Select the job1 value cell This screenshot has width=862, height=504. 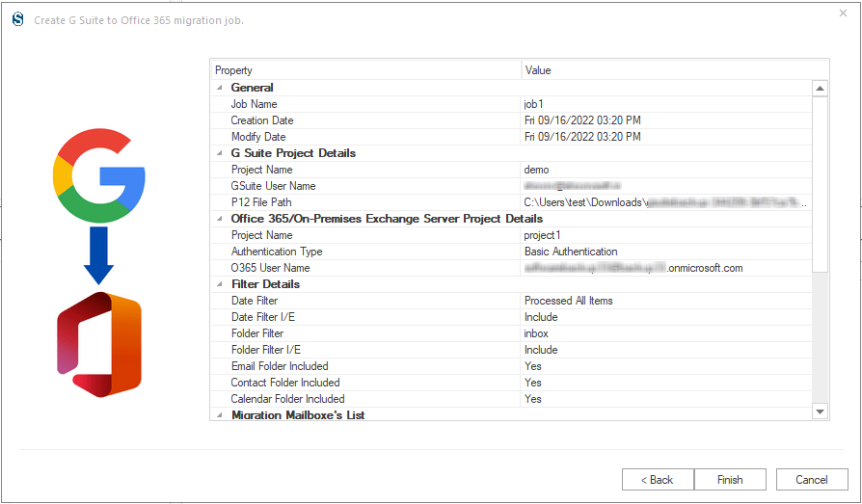665,104
